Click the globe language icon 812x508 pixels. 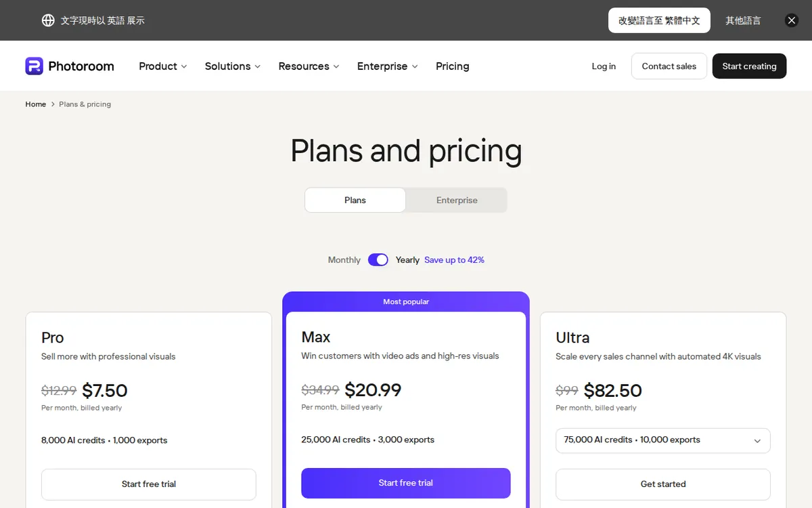click(48, 20)
